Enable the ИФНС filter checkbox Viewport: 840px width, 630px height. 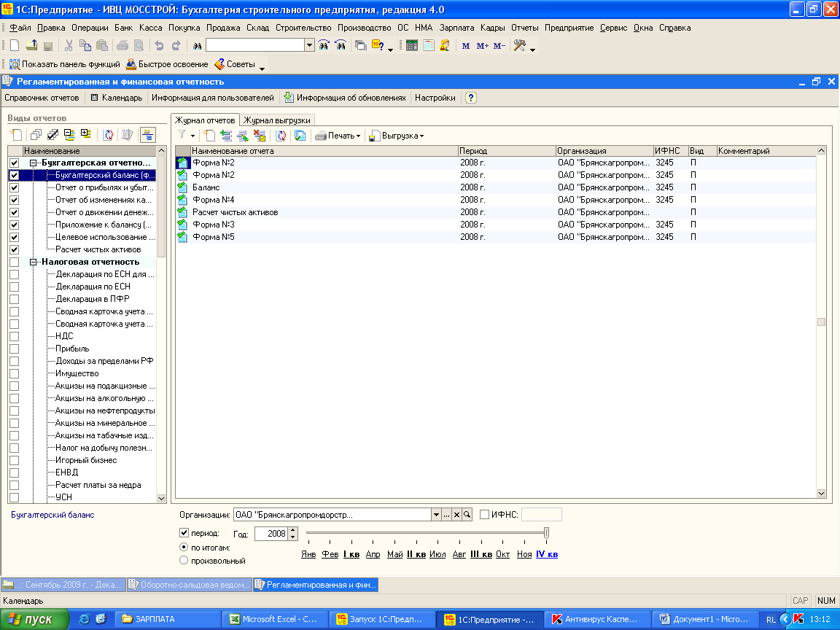[x=485, y=515]
